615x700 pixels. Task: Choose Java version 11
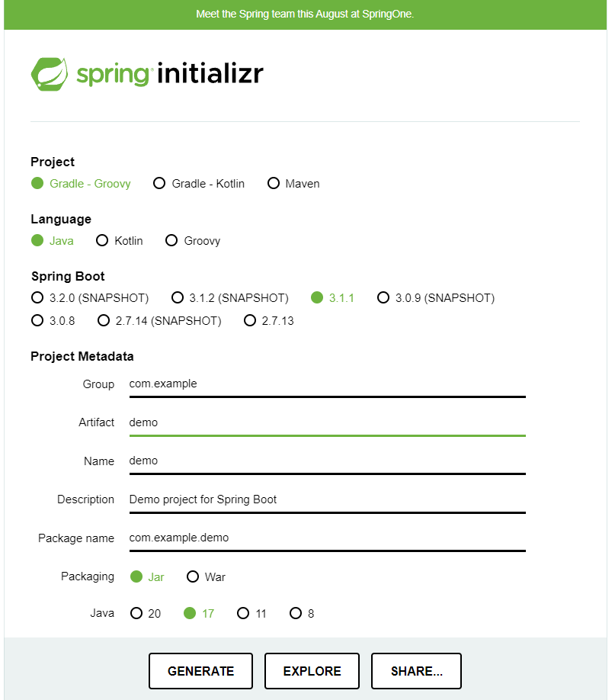click(251, 613)
